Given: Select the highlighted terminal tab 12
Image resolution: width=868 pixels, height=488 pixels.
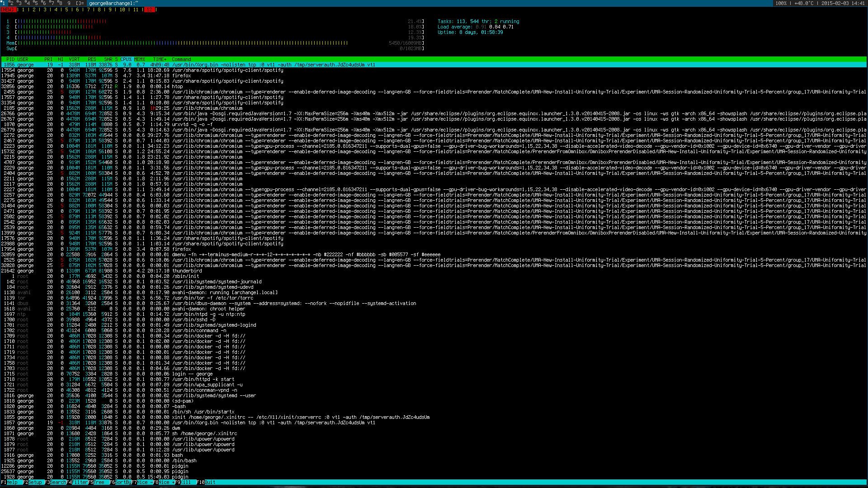Looking at the screenshot, I should point(150,9).
